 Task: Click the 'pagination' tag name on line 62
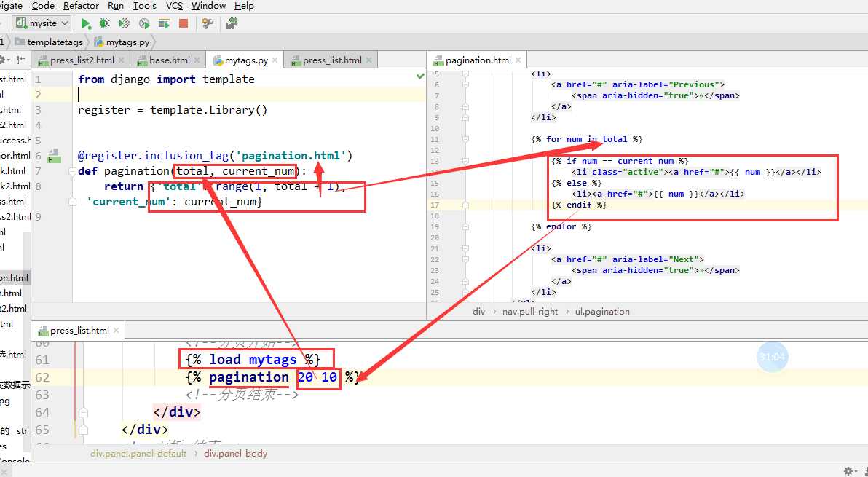(x=249, y=377)
